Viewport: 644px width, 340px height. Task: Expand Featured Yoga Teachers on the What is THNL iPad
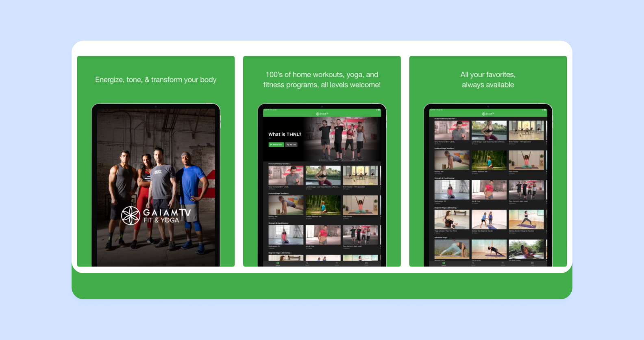click(278, 194)
